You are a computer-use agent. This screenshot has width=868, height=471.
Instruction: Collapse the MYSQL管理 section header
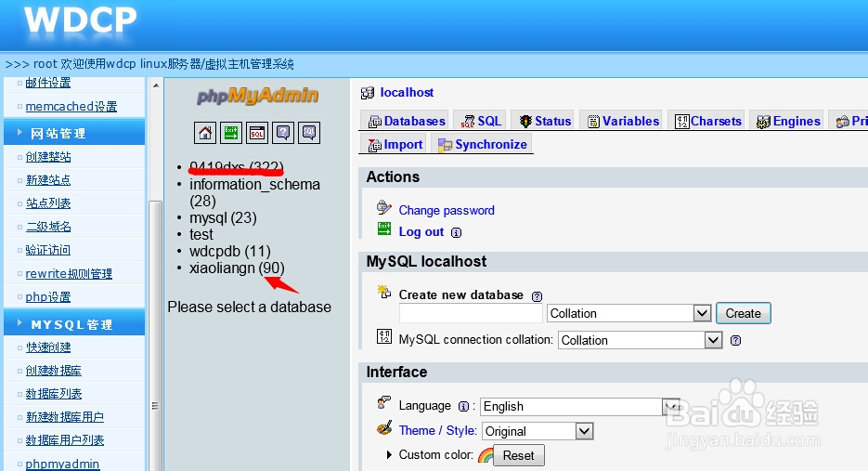74,324
